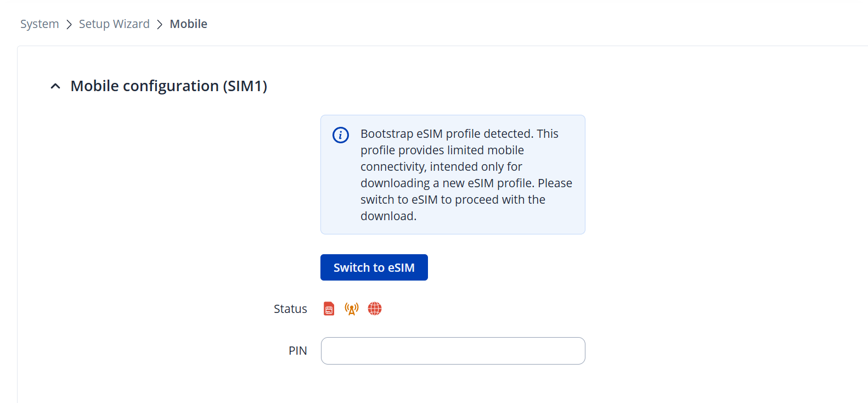Click the blue info circle icon
Image resolution: width=868 pixels, height=403 pixels.
(341, 135)
